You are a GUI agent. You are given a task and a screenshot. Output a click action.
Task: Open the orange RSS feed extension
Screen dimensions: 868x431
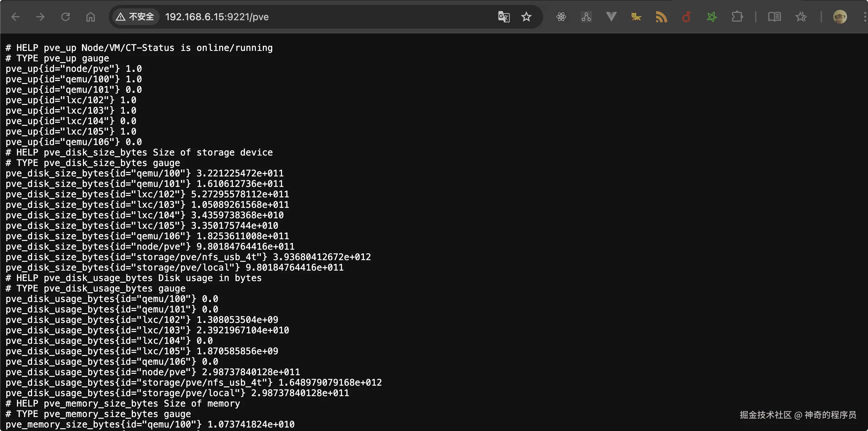click(x=661, y=17)
